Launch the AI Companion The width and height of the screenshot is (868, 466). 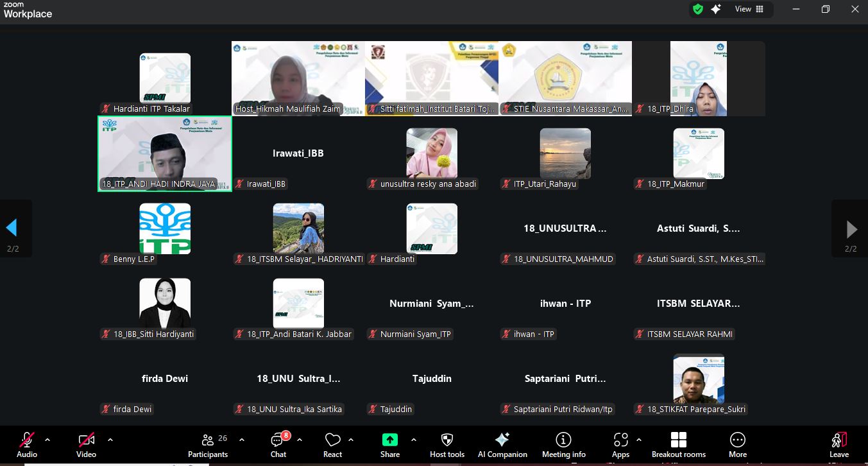tap(502, 445)
